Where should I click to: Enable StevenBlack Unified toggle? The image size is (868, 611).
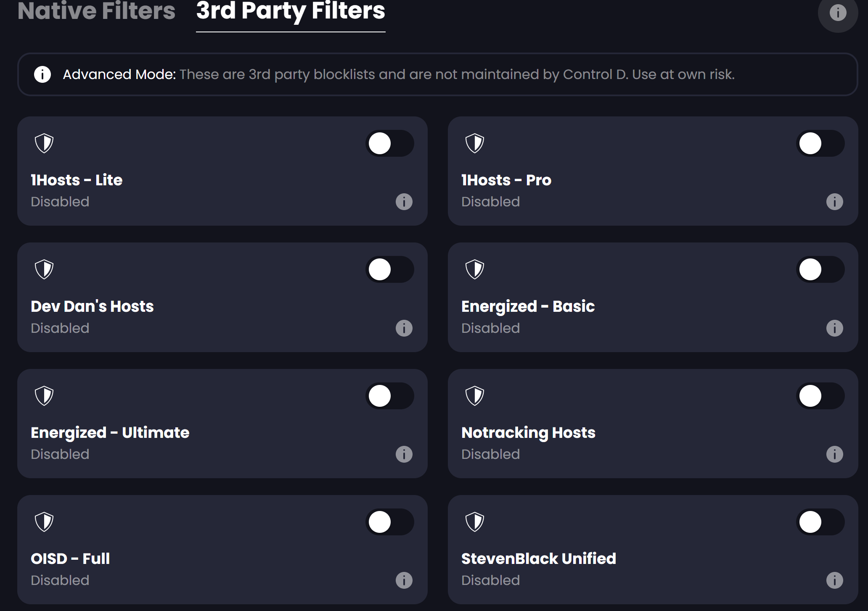pyautogui.click(x=820, y=522)
